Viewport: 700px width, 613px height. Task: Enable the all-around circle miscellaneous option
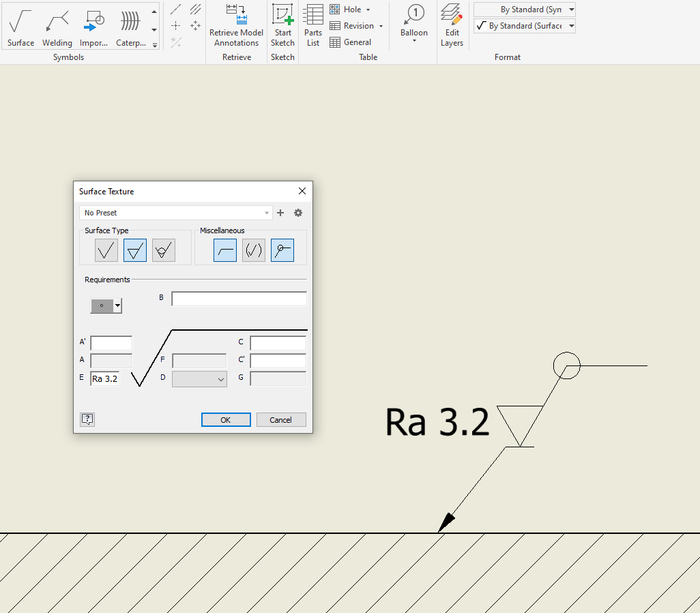click(282, 250)
